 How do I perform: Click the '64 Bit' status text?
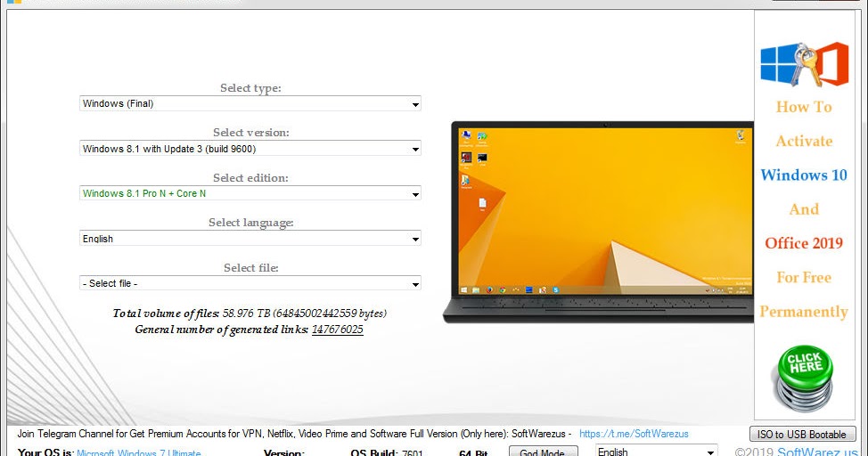point(473,452)
